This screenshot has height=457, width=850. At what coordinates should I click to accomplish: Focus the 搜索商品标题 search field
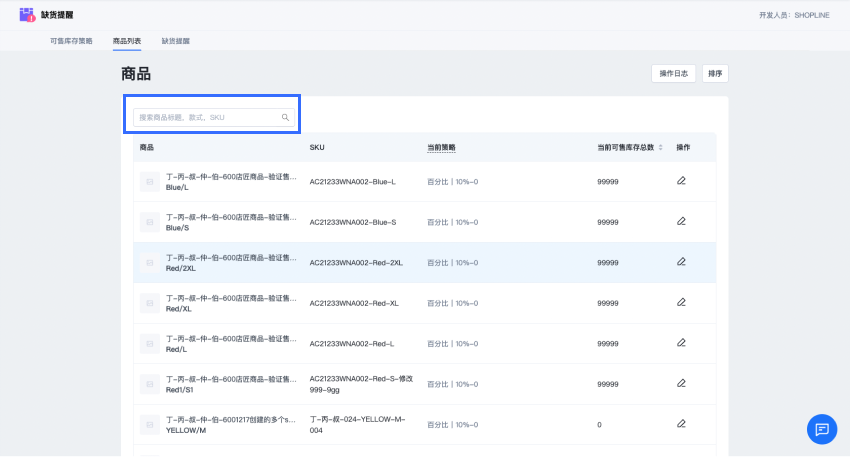(214, 117)
